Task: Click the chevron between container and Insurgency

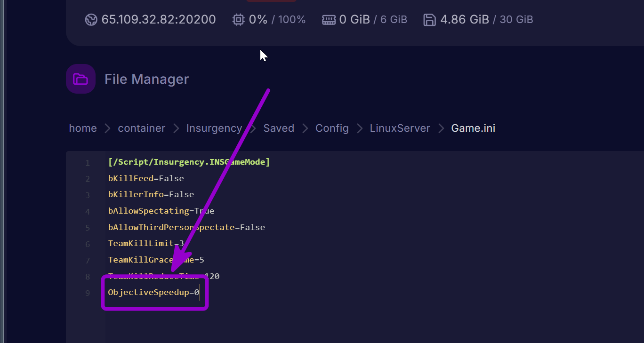Action: (177, 128)
